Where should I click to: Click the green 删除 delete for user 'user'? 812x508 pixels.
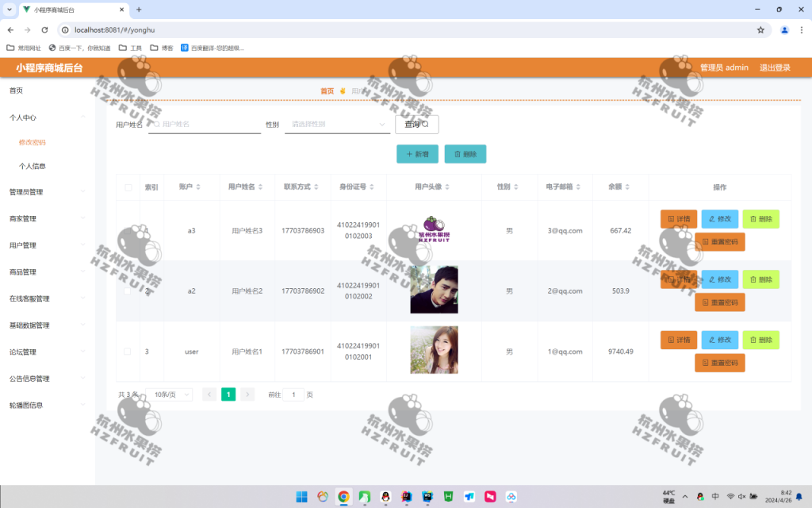pyautogui.click(x=760, y=340)
